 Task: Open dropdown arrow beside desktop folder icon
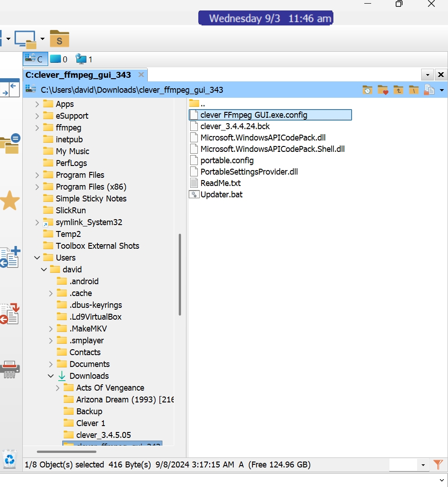43,39
